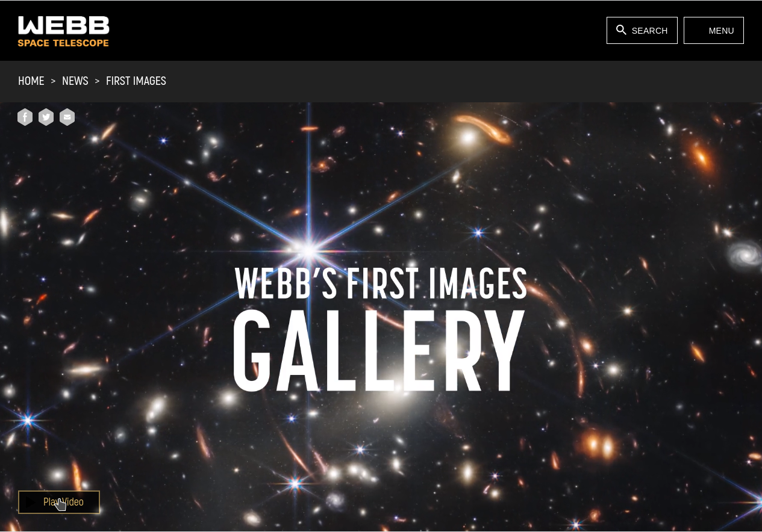Open the SEARCH box in header
762x532 pixels.
tap(642, 30)
